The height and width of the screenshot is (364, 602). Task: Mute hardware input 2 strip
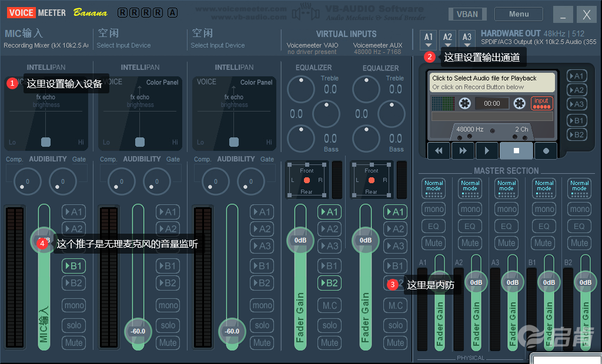(168, 342)
